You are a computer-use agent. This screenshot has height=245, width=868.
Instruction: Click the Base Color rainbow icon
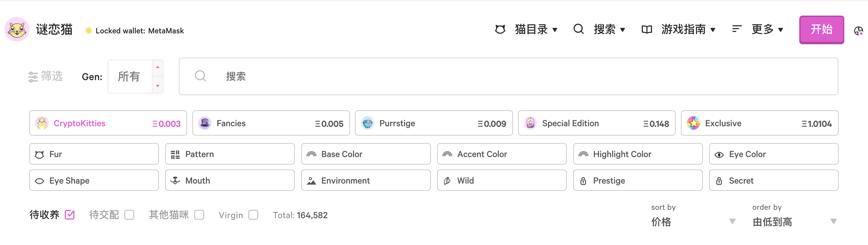[x=311, y=154]
